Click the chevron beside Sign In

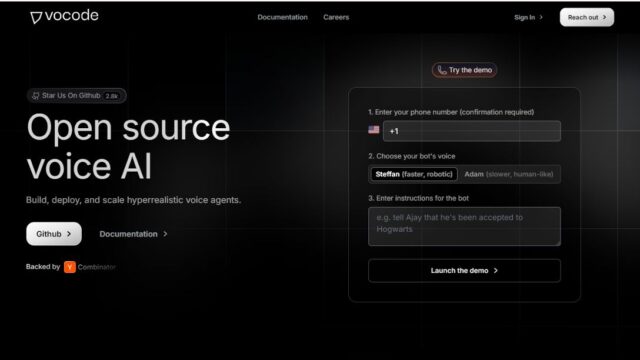(541, 17)
